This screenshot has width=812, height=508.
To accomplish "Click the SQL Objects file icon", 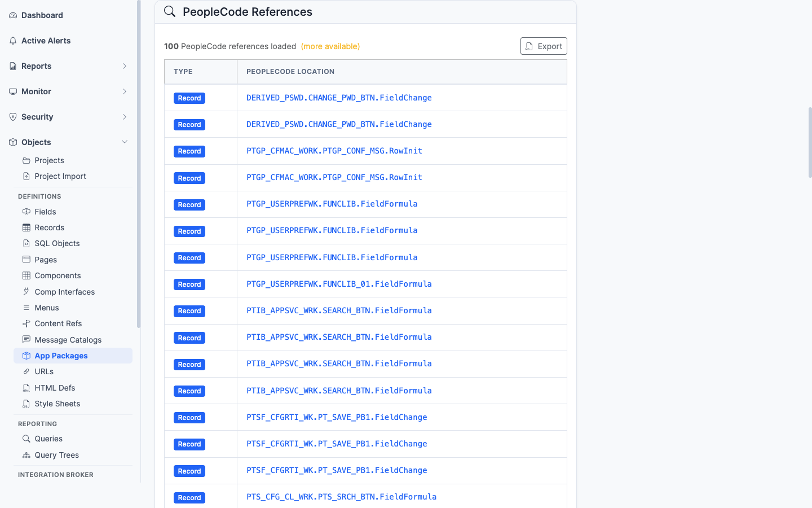I will (x=27, y=243).
